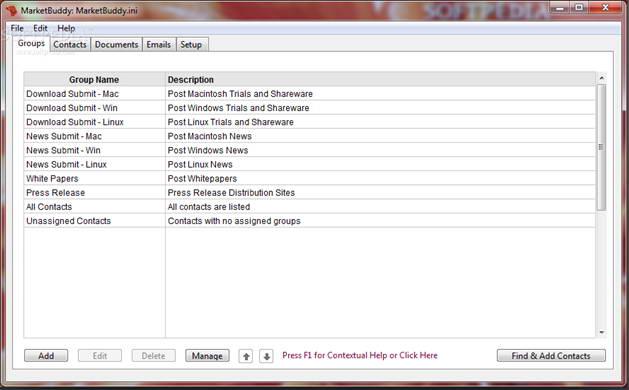Click the Manage button
This screenshot has height=390, width=629.
[x=207, y=356]
